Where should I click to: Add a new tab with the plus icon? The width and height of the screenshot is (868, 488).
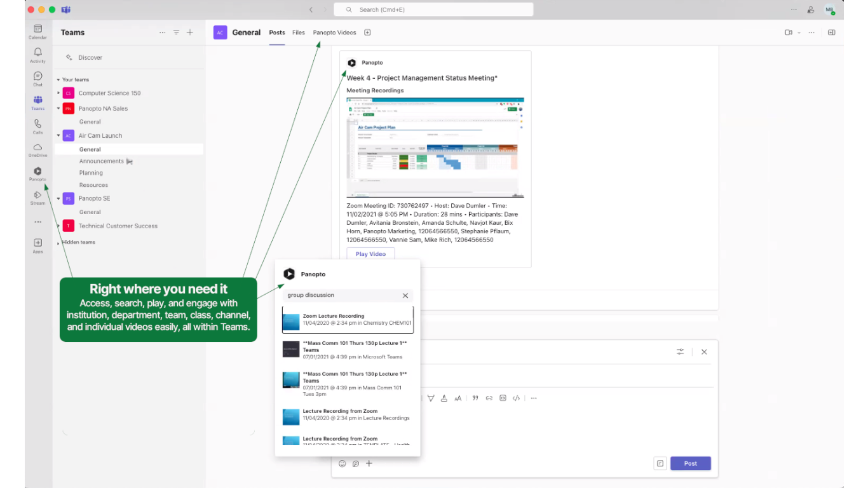click(x=367, y=32)
